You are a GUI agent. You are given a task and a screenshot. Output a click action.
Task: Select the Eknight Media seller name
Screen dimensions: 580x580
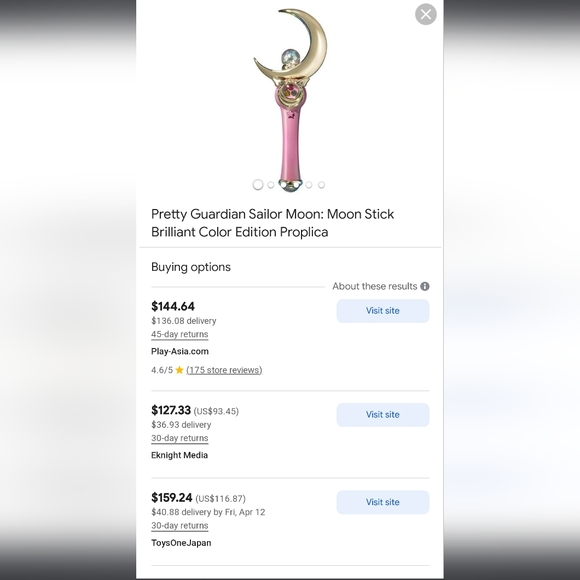click(179, 455)
